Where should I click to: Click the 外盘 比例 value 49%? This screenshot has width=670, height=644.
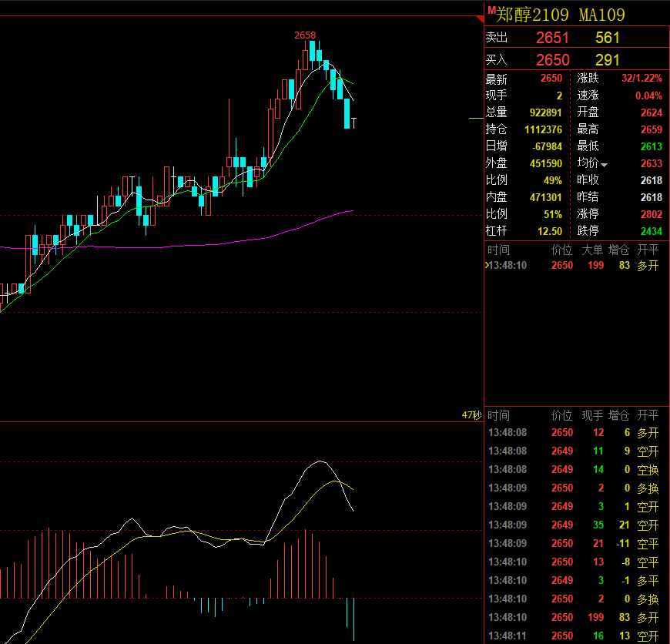(552, 180)
